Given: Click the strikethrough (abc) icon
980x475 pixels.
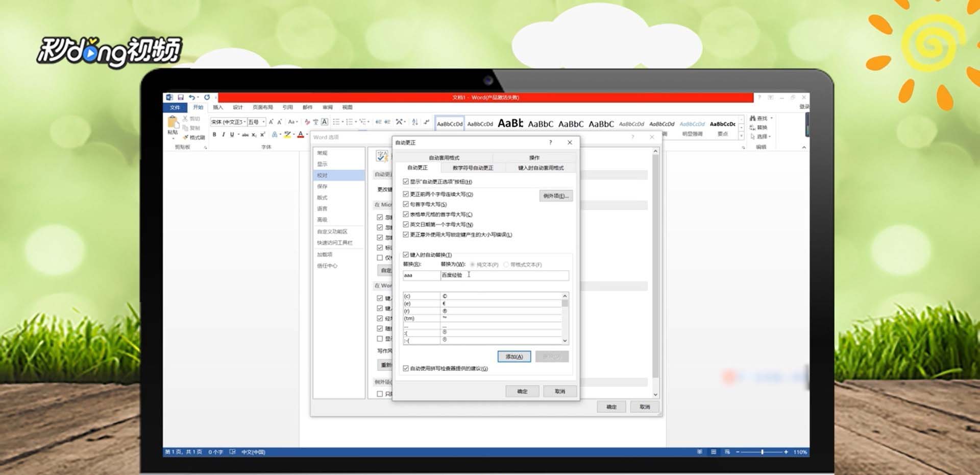Looking at the screenshot, I should [x=245, y=135].
